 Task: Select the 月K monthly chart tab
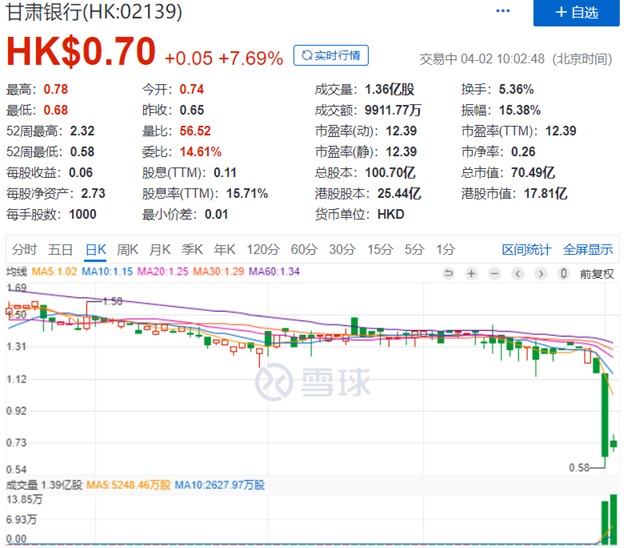tap(160, 249)
